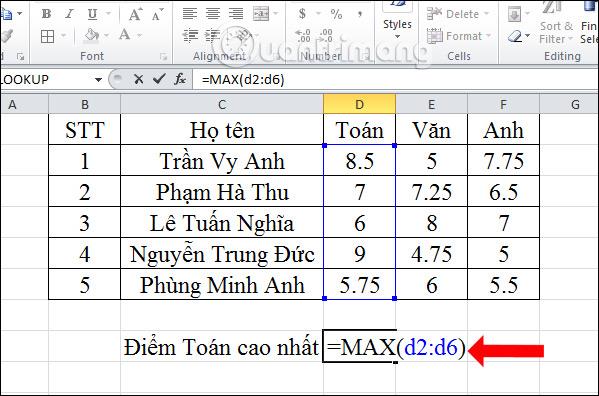Center align text
Image resolution: width=599 pixels, height=396 pixels.
[x=213, y=14]
